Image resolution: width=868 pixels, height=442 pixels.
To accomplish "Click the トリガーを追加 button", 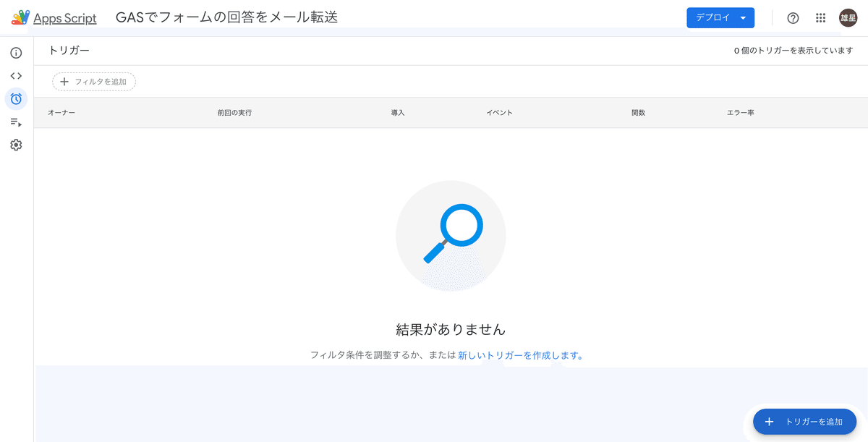I will click(804, 422).
